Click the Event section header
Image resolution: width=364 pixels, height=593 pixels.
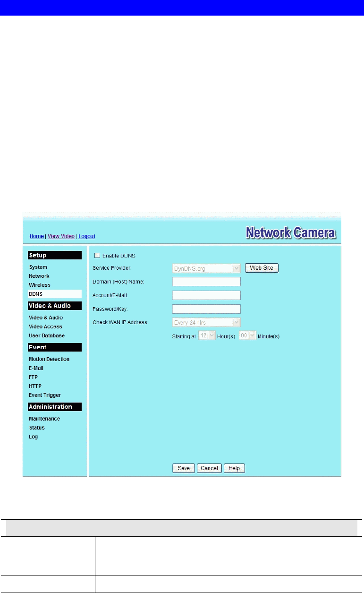(55, 347)
